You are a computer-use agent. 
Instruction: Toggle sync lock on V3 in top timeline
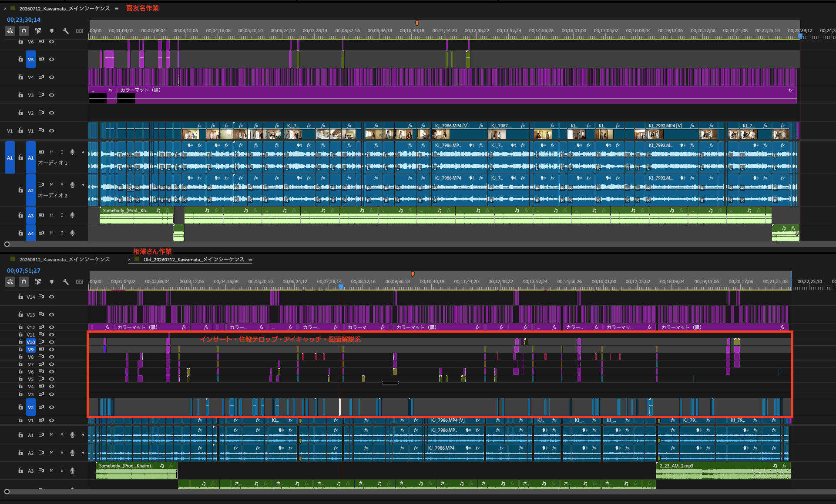tap(41, 95)
